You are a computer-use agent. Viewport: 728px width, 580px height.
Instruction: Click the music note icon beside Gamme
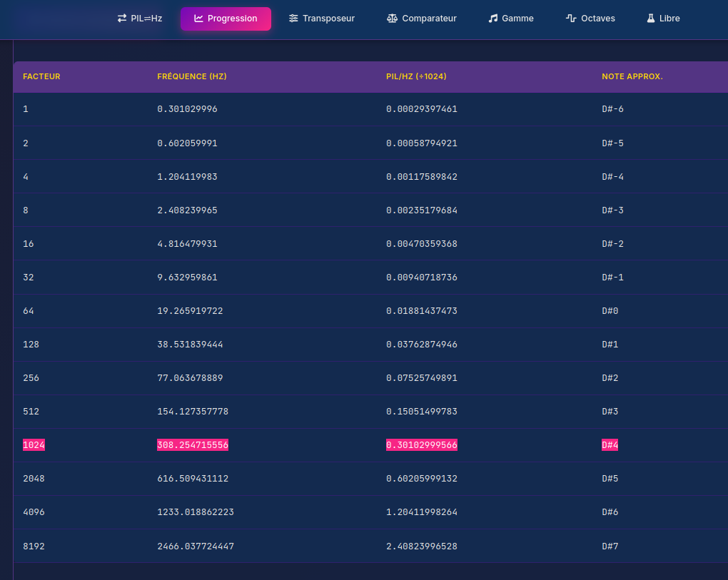coord(493,19)
